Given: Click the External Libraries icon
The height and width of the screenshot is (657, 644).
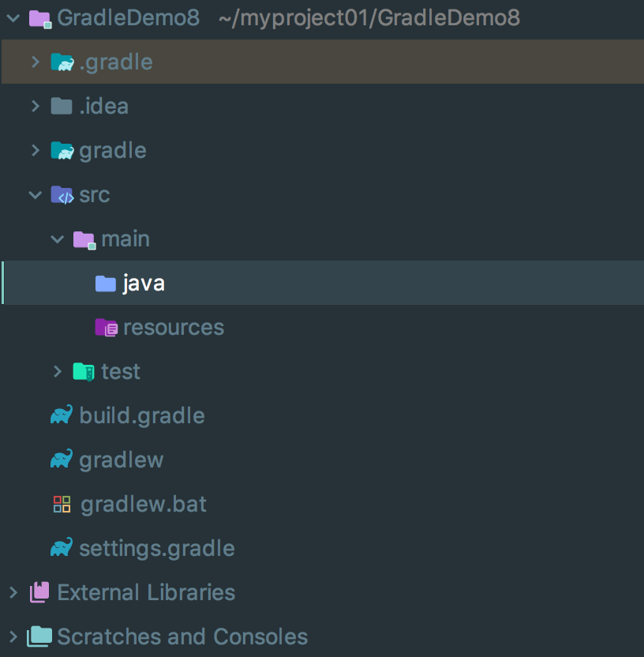Looking at the screenshot, I should coord(39,592).
